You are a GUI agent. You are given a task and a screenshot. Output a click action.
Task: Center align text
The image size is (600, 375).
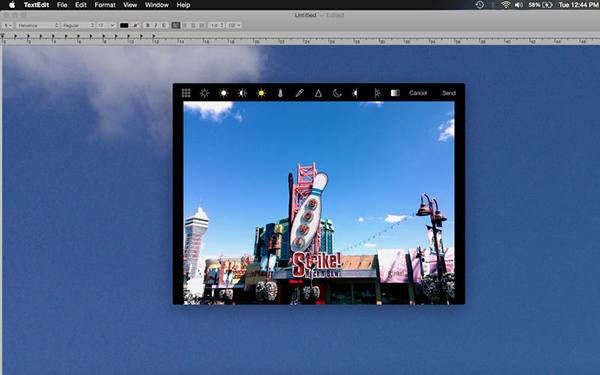click(184, 25)
